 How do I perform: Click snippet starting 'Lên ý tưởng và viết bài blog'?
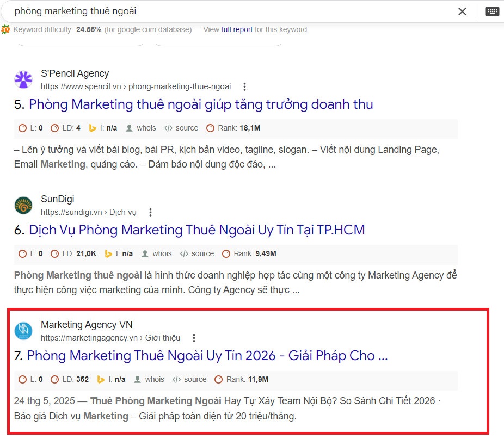pos(226,157)
